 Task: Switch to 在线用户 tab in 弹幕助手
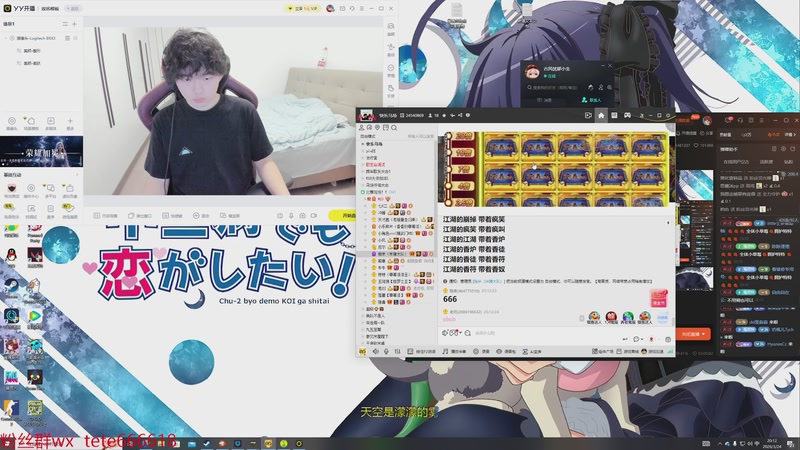pyautogui.click(x=736, y=162)
